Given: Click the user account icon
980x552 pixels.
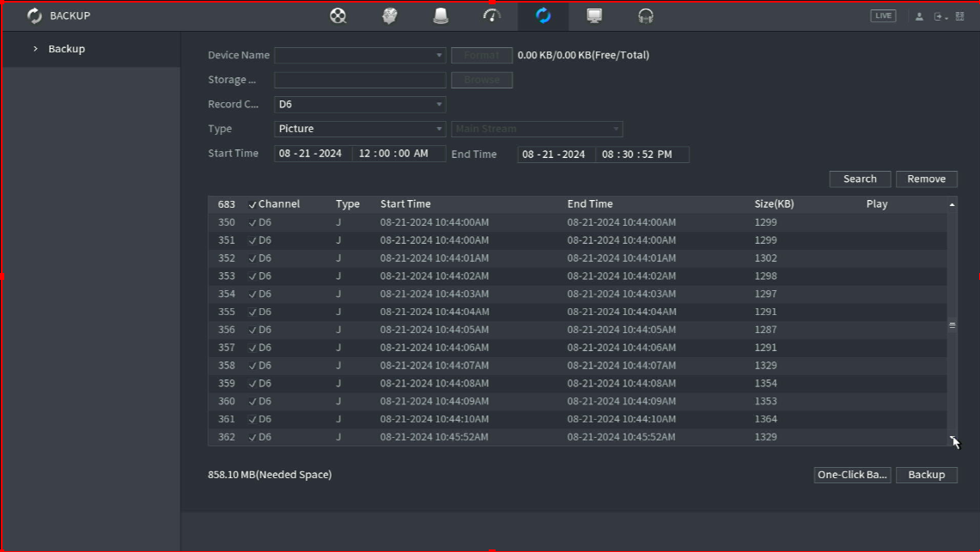Looking at the screenshot, I should [919, 17].
